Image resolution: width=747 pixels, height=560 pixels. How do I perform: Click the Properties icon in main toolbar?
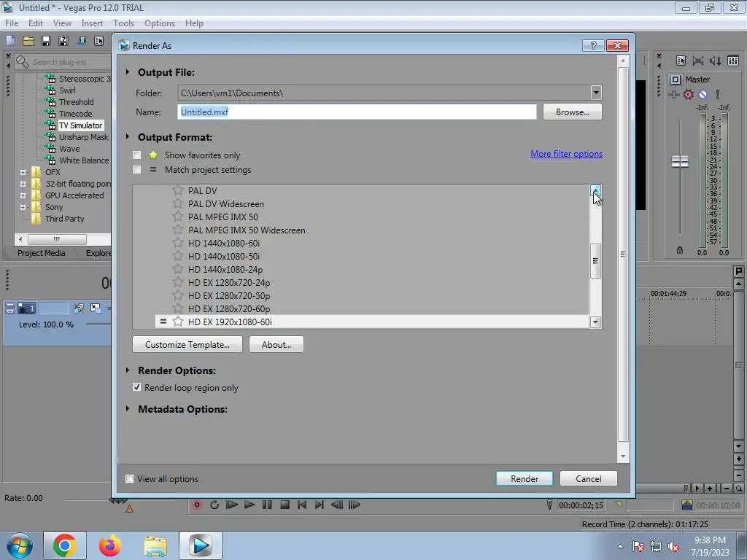click(98, 41)
